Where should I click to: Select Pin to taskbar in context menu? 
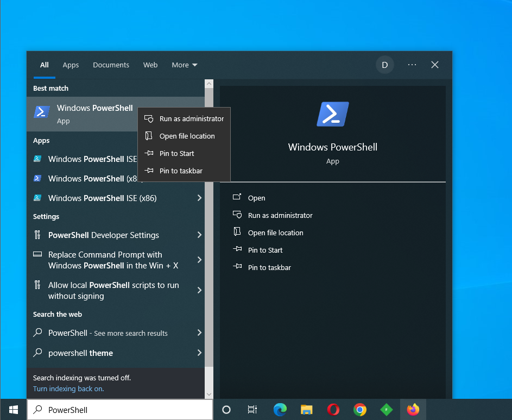[184, 171]
